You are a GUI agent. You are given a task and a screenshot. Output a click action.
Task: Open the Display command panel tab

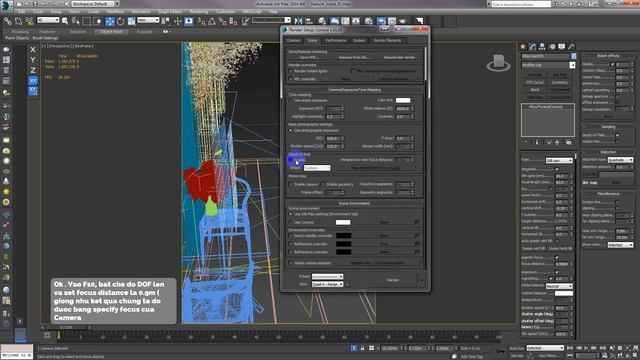(562, 47)
